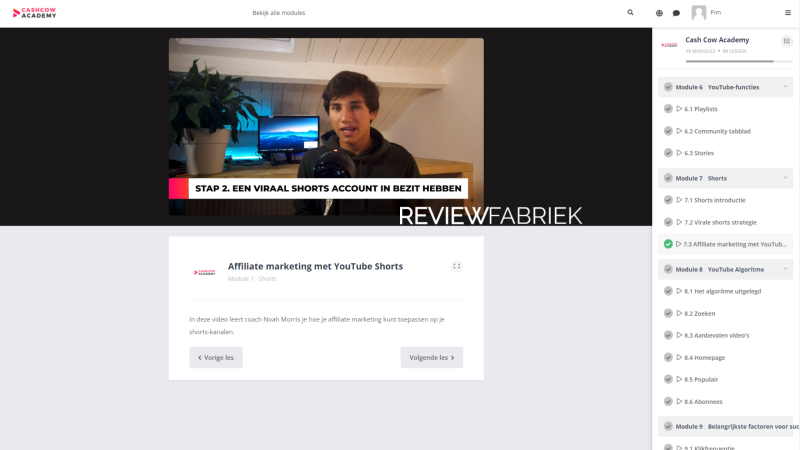Toggle completion check for 8.3 Aanbevolen video's
800x450 pixels.
(x=668, y=335)
